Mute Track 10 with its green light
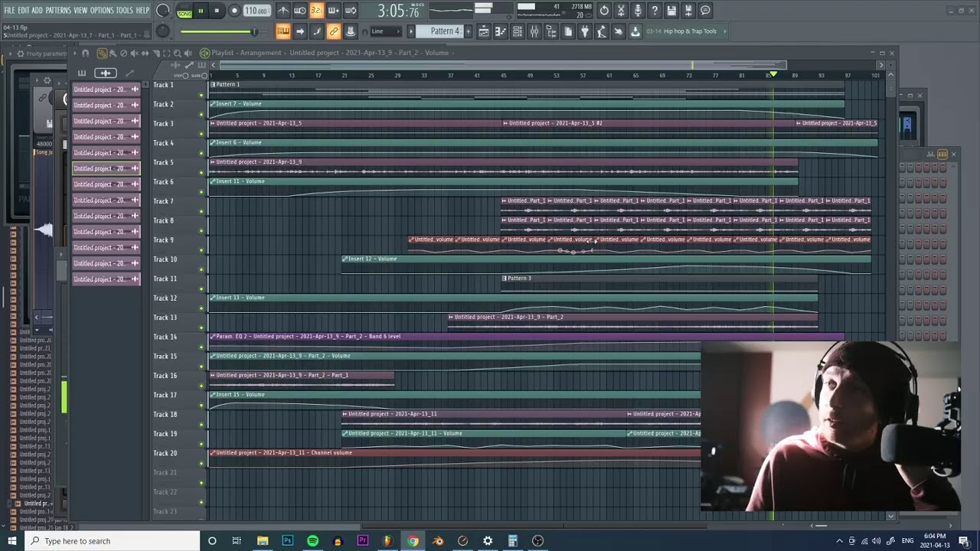Image resolution: width=980 pixels, height=551 pixels. coord(201,269)
